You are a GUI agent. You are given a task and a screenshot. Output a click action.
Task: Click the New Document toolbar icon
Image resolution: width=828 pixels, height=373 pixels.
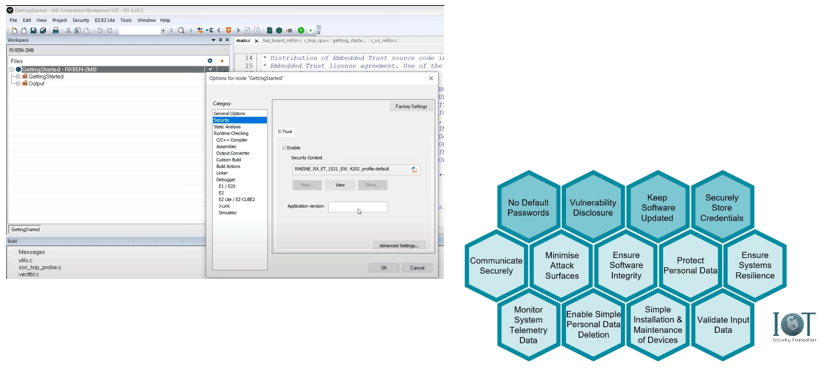14,31
